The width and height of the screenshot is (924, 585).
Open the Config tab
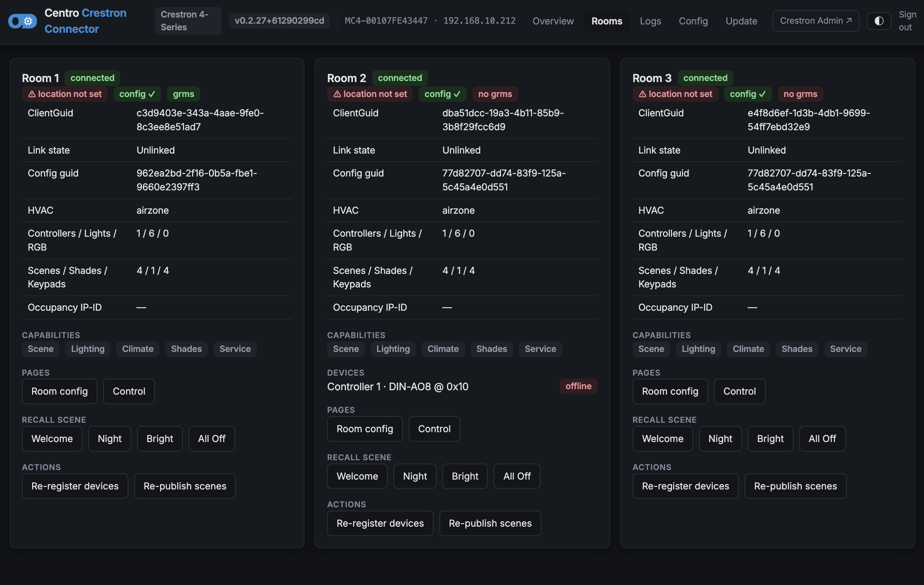pos(693,21)
